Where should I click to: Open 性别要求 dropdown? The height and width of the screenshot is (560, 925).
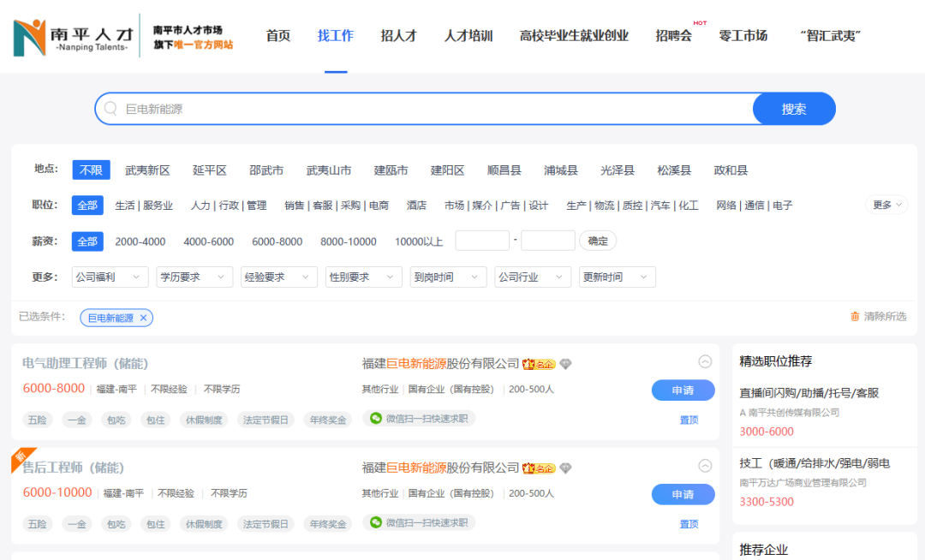coord(363,277)
